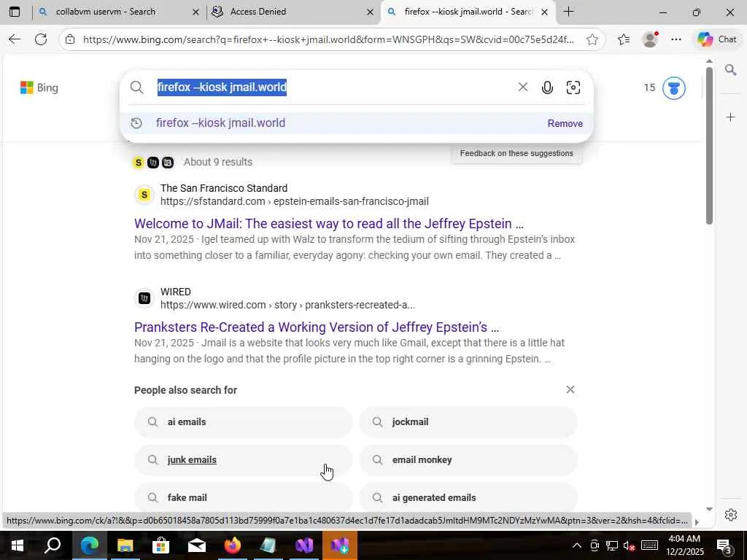
Task: Open Copilot Chat button
Action: (717, 39)
